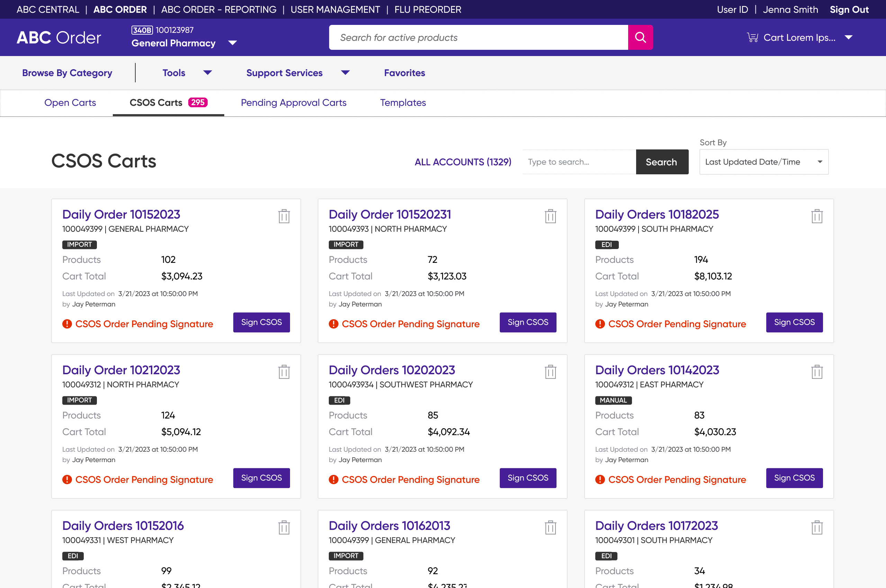
Task: Click the shopping cart icon in header
Action: point(752,37)
